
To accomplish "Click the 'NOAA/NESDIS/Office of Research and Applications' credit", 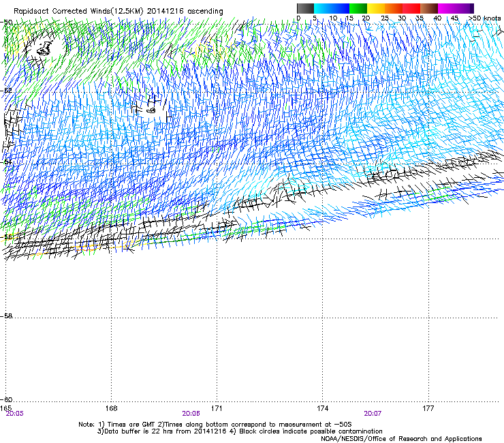I will [x=401, y=439].
